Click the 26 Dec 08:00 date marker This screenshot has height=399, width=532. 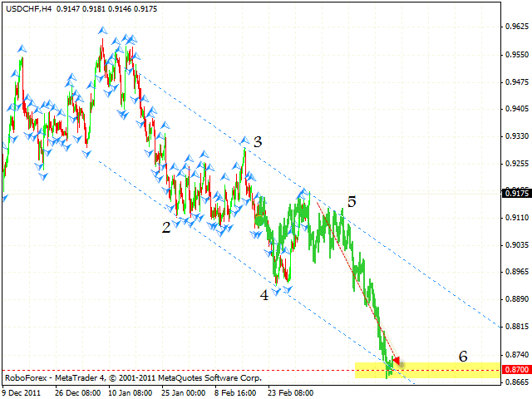point(81,392)
